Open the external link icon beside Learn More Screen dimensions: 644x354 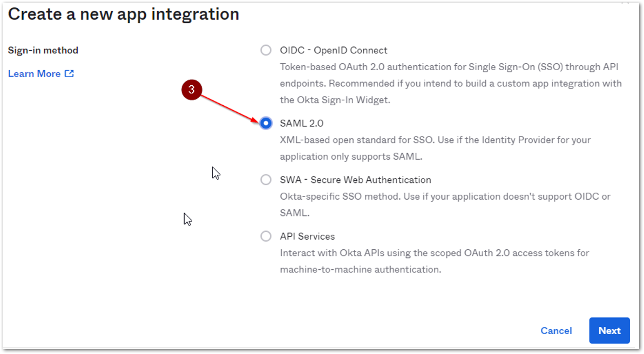click(69, 73)
